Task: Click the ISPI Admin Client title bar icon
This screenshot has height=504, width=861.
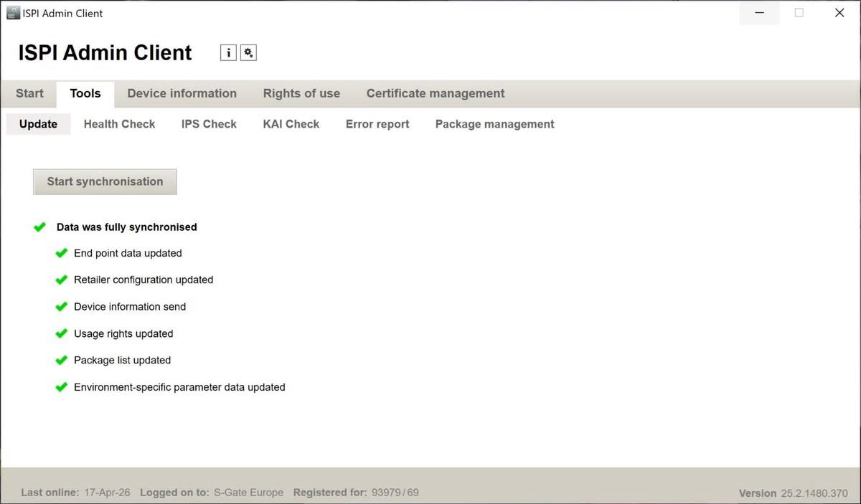Action: click(12, 12)
